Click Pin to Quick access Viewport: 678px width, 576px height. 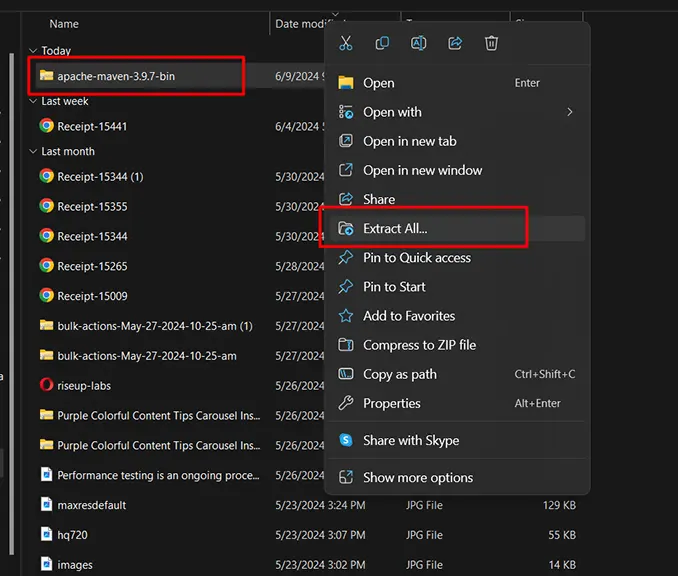[x=416, y=258]
